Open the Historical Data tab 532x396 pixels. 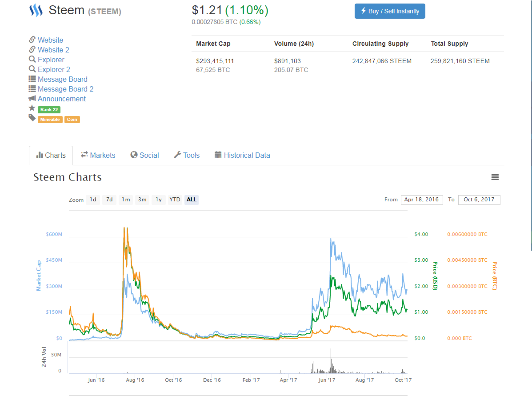[x=242, y=156]
